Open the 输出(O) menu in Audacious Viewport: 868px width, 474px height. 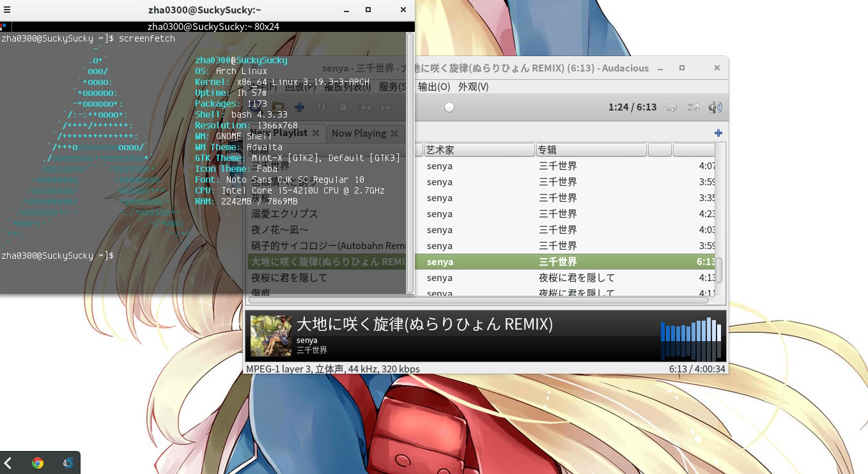pyautogui.click(x=434, y=86)
